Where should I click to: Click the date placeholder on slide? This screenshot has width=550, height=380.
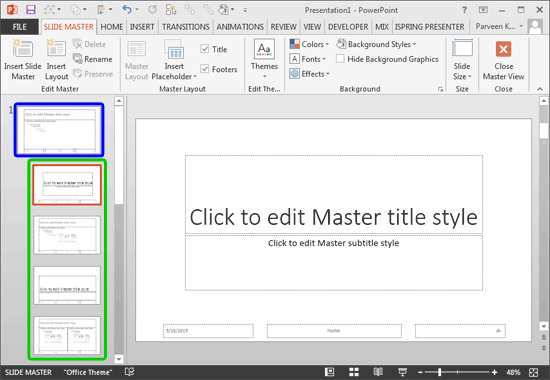click(x=208, y=331)
